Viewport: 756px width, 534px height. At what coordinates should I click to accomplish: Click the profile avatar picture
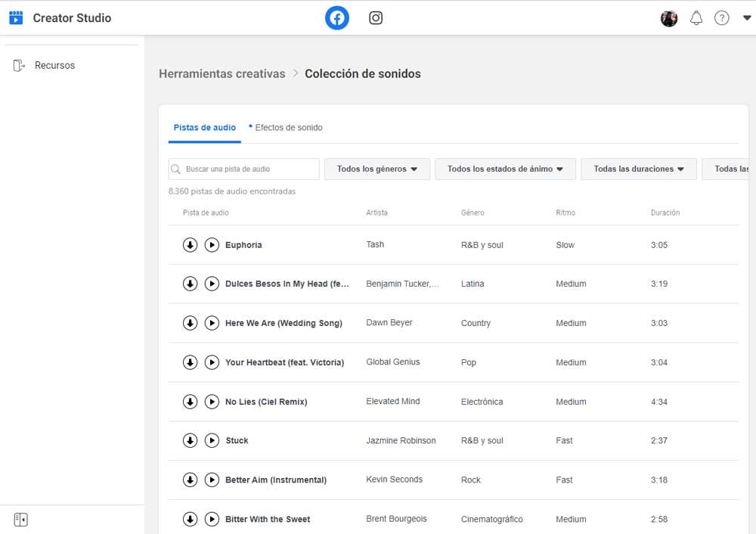coord(669,18)
